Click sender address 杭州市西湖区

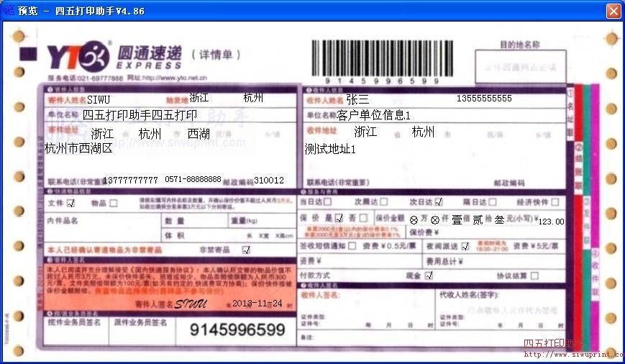(x=78, y=149)
